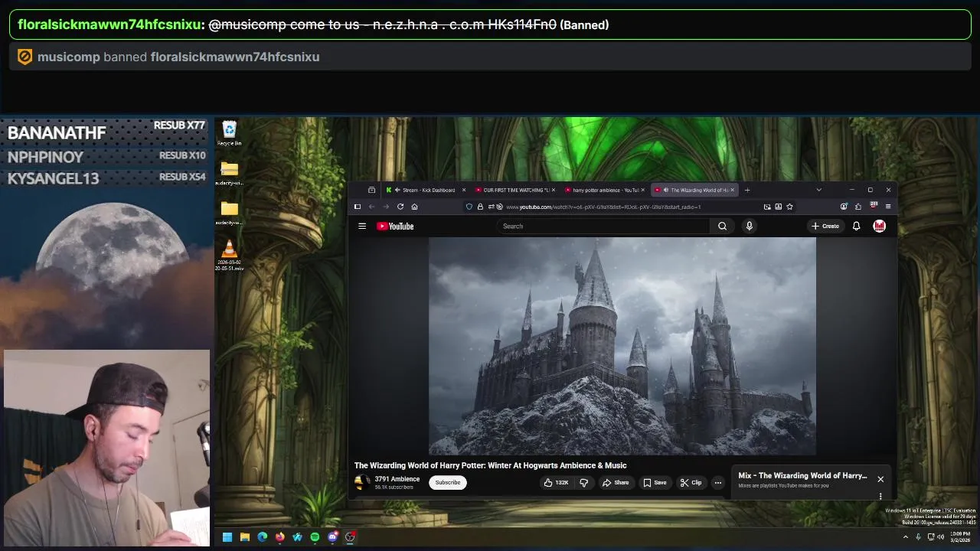Open the tracking protection shield panel
Image resolution: width=980 pixels, height=551 pixels.
pyautogui.click(x=469, y=207)
